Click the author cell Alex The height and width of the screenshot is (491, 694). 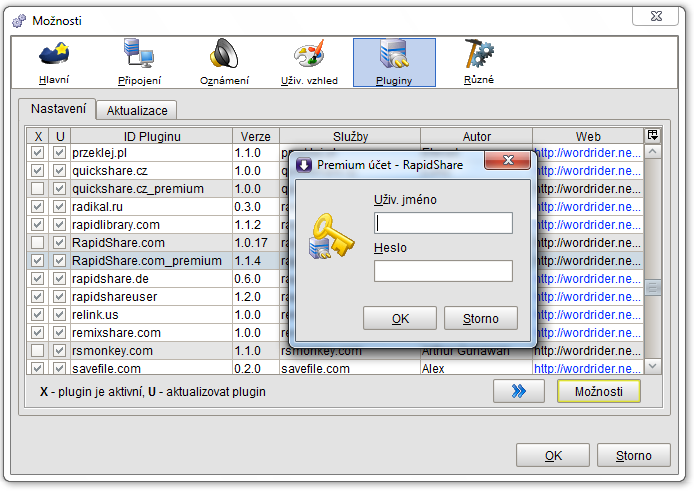coord(433,368)
